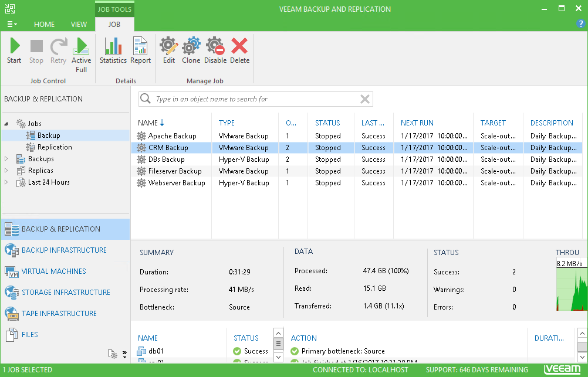Sort by the Status column header
588x377 pixels.
(x=327, y=123)
